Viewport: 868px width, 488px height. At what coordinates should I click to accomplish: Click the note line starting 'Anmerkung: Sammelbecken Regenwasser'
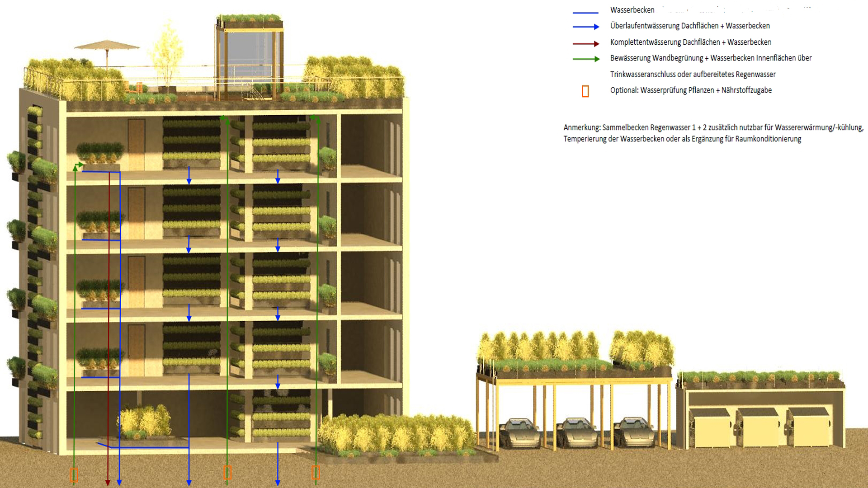[x=713, y=127]
